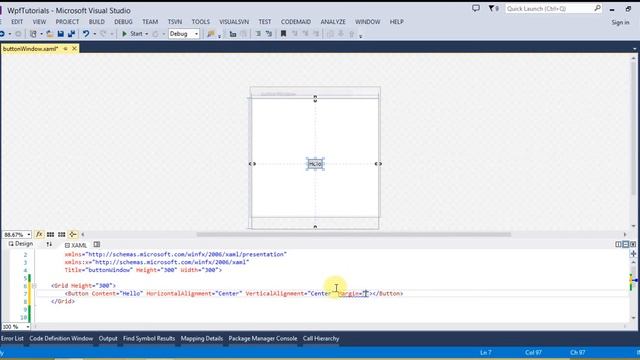
Task: Click the designer horizontal scrollbar right arrow
Action: coord(625,234)
